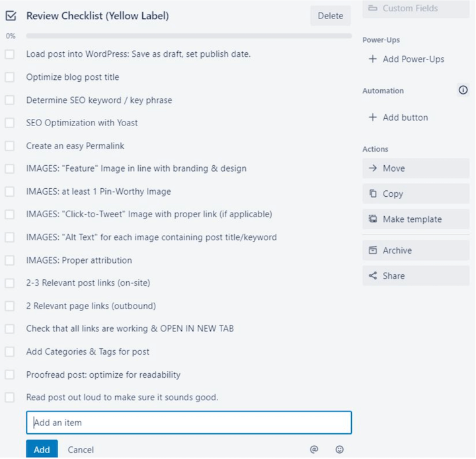Click Add Power-Ups
Viewport: 476px width, 459px height.
[407, 59]
